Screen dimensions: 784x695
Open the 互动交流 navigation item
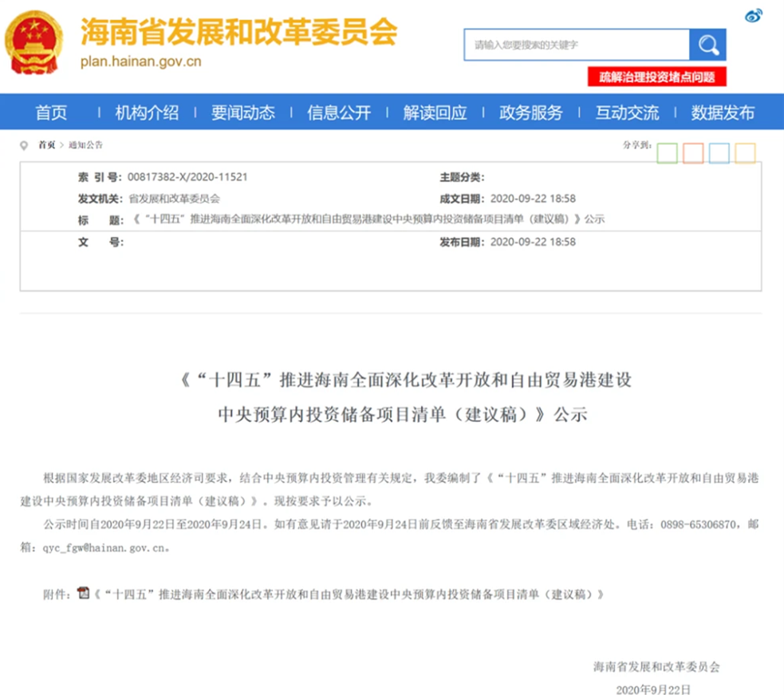627,113
